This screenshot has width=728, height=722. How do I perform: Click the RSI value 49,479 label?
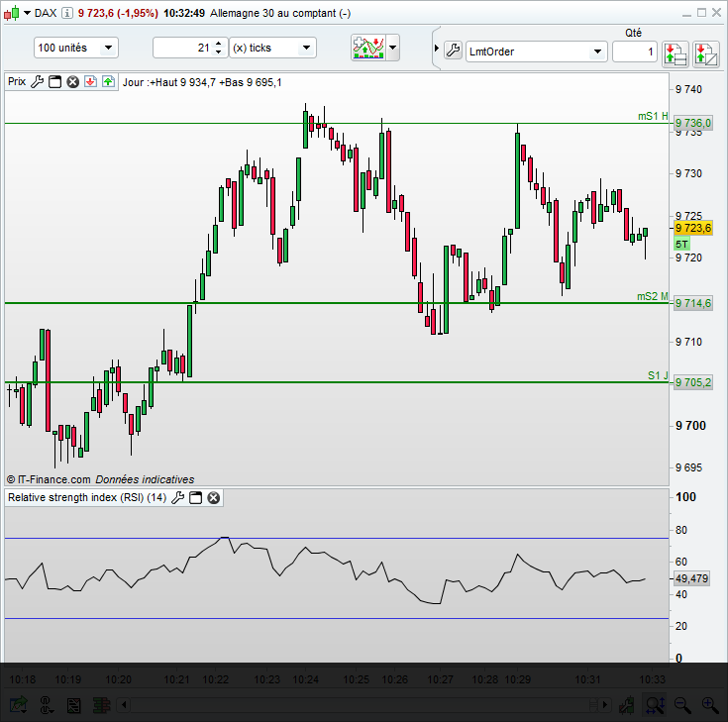click(x=691, y=578)
